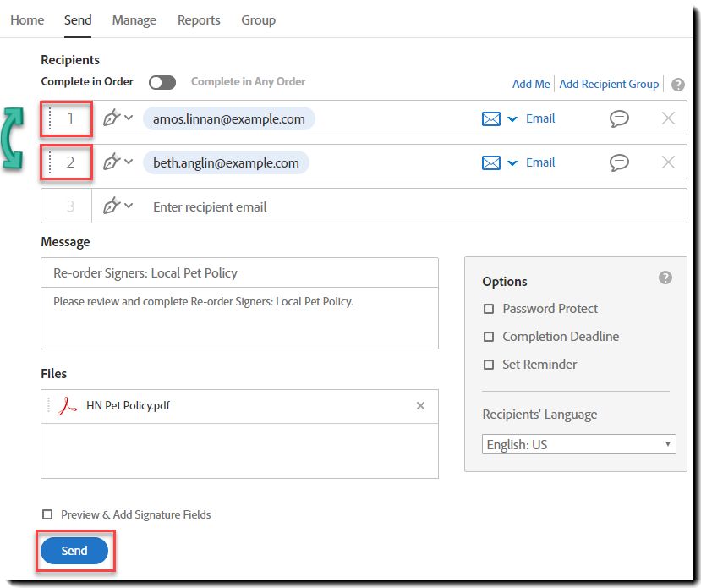Toggle the Complete in Order switch
This screenshot has height=588, width=701.
[x=162, y=82]
